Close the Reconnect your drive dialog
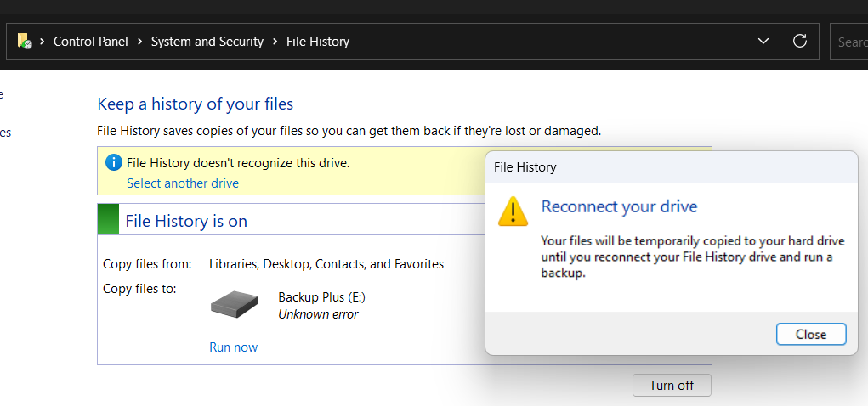The height and width of the screenshot is (406, 868). point(810,334)
